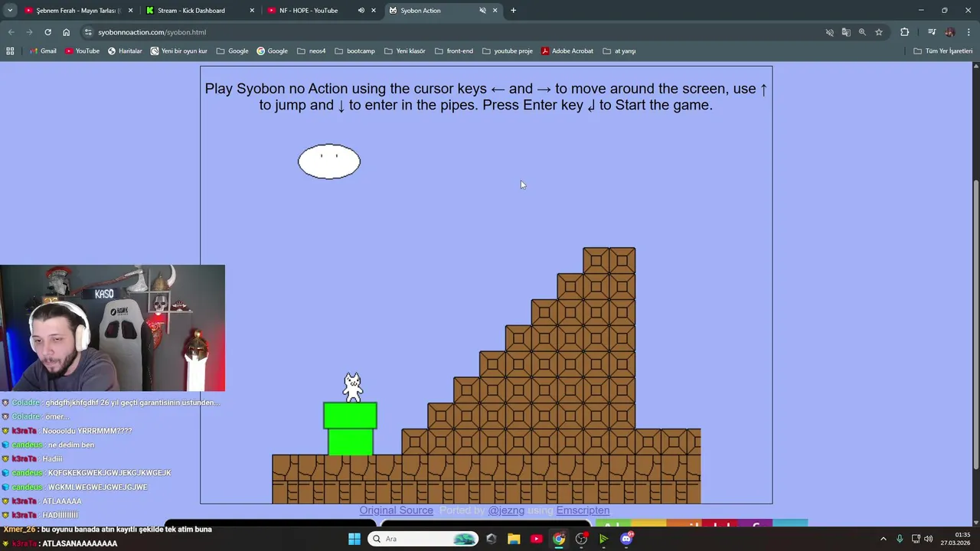Show hidden system tray icons
This screenshot has height=551, width=980.
click(x=883, y=539)
